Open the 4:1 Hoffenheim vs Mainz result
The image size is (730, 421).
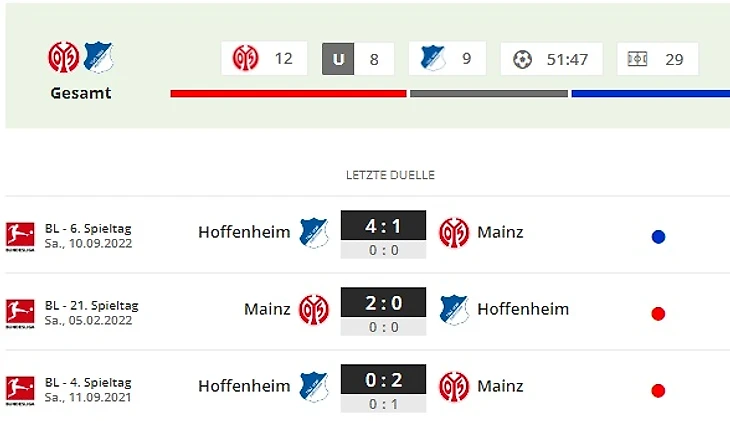coord(383,225)
